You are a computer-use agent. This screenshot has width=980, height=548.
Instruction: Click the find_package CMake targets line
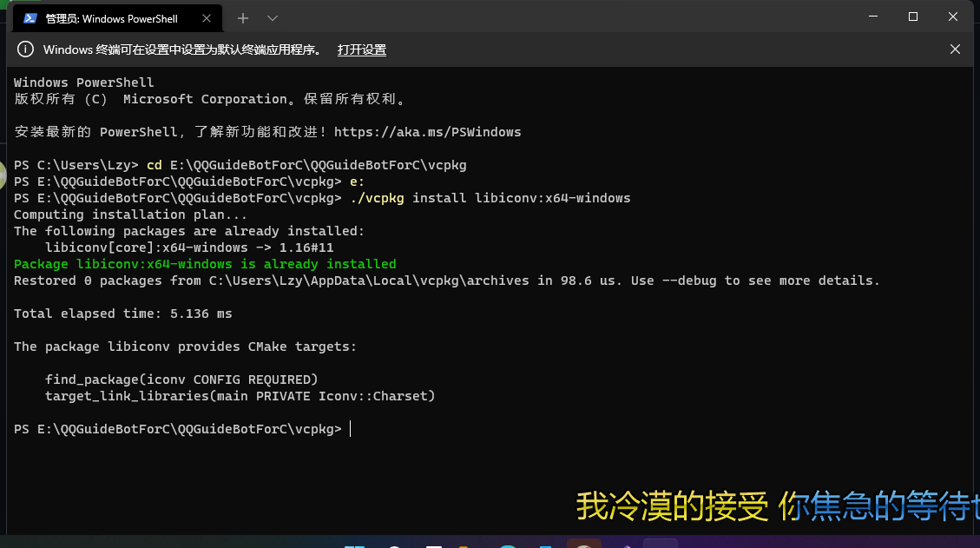(x=181, y=379)
